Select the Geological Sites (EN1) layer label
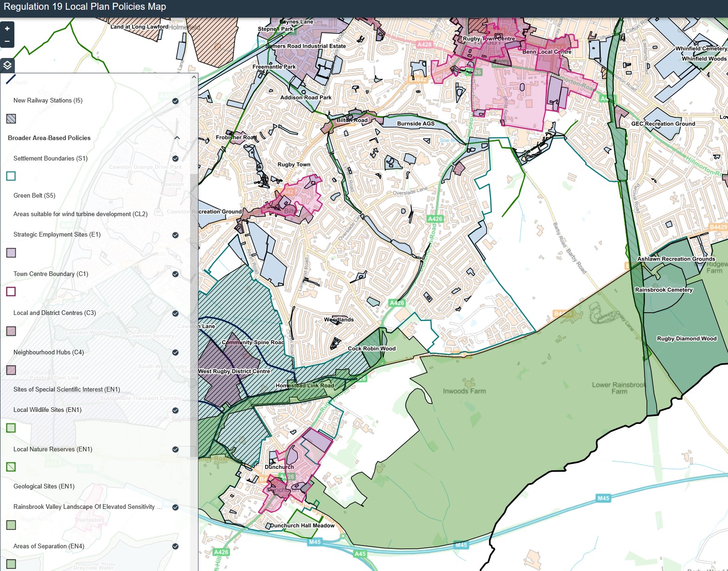728x571 pixels. pyautogui.click(x=44, y=487)
